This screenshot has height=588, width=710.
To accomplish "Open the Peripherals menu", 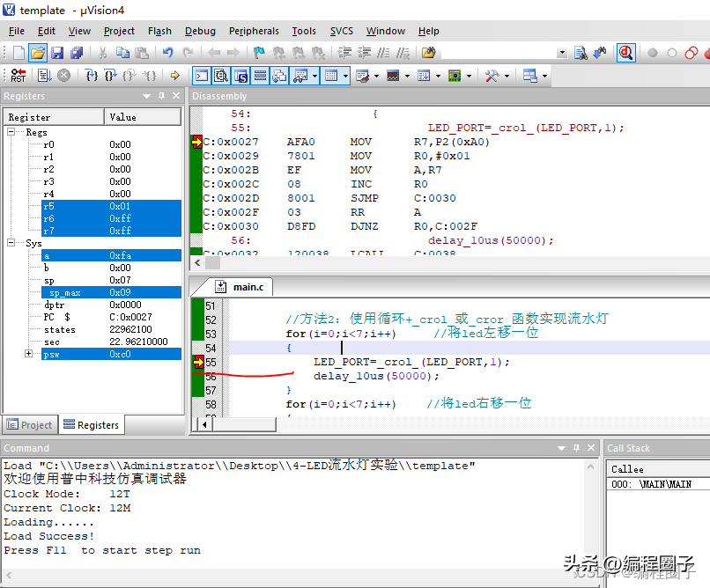I will [254, 31].
